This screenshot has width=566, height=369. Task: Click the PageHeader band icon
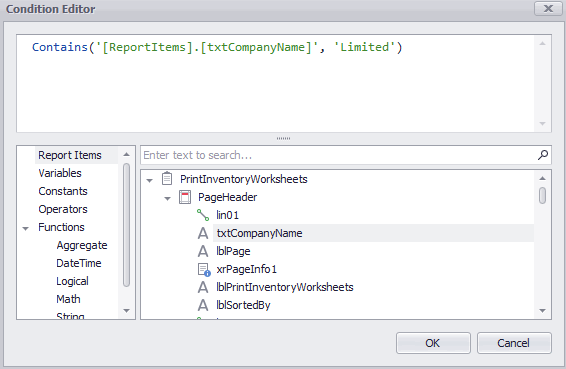tap(185, 197)
